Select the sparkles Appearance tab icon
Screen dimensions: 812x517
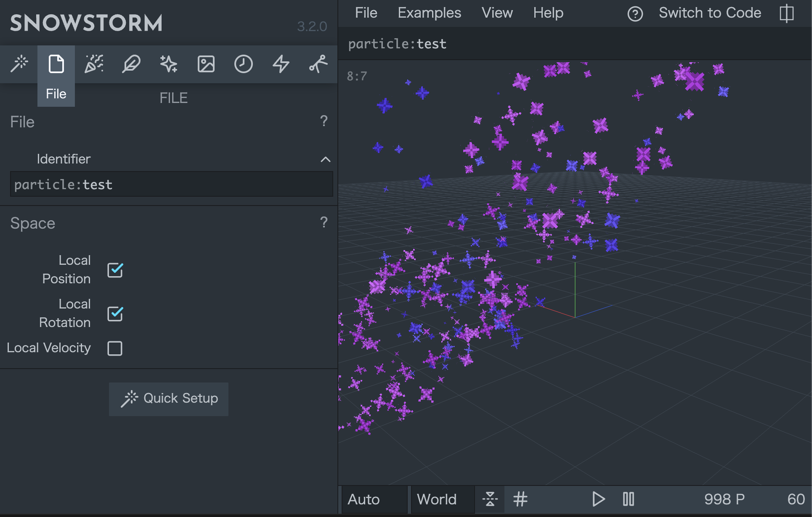pos(169,64)
